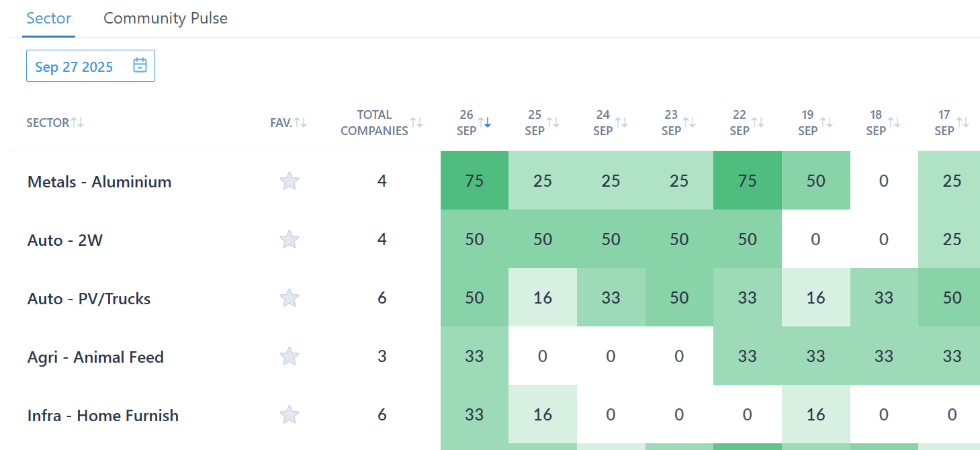Sort by 24 Sep column arrows

coord(621,122)
